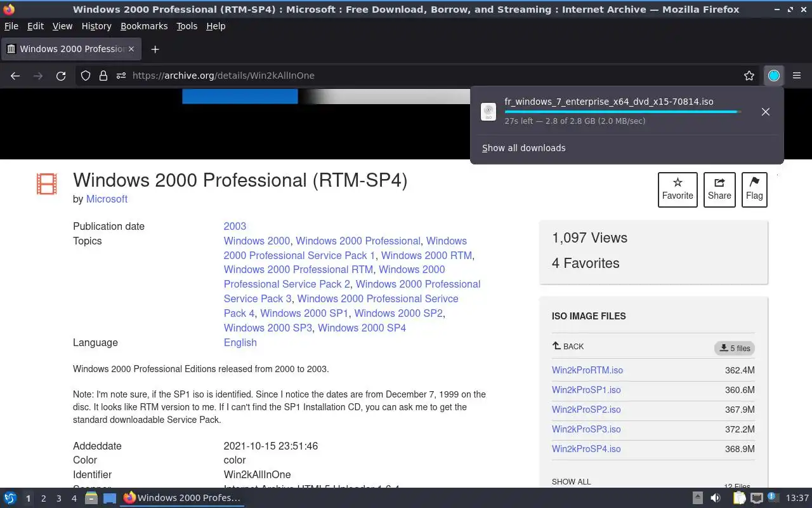This screenshot has width=812, height=508.
Task: Click the show desktop taskbar icon
Action: click(x=110, y=498)
